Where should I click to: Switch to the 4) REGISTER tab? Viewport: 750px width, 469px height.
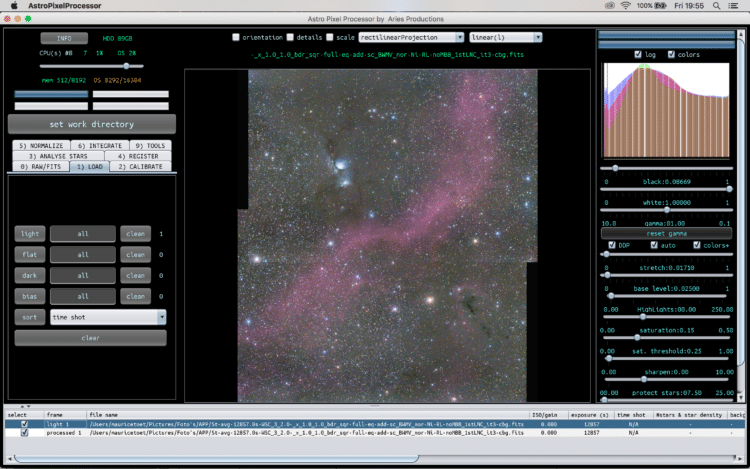(138, 156)
